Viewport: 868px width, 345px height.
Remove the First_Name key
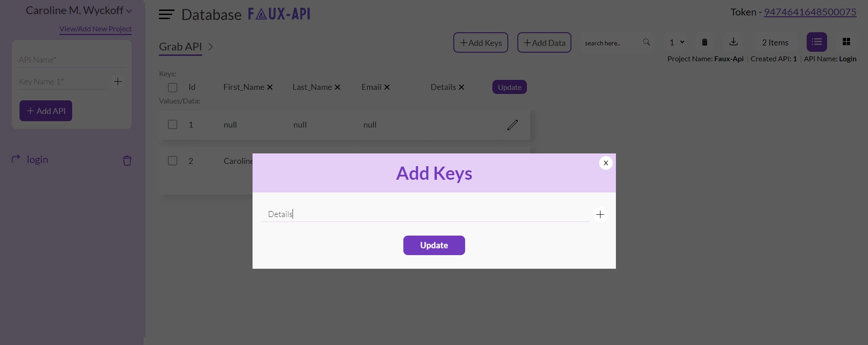click(270, 87)
